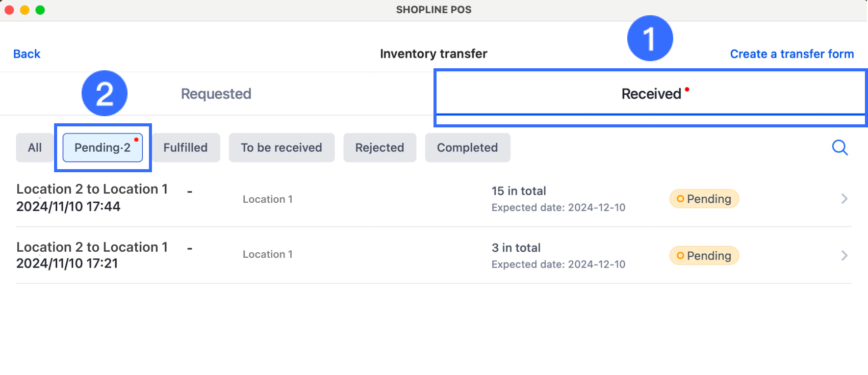Show Rejected transfers
868x375 pixels.
pos(379,148)
